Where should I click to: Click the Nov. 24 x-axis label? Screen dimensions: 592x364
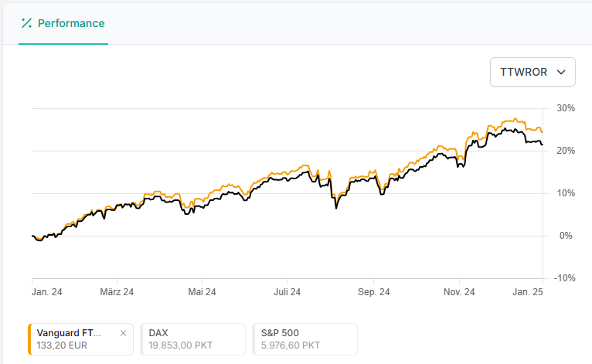[x=459, y=292]
